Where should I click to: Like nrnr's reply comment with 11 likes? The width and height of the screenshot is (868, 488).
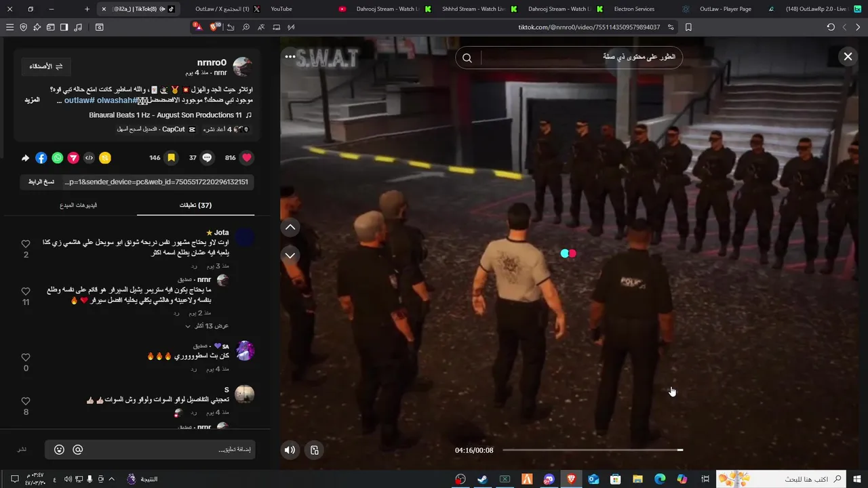26,291
